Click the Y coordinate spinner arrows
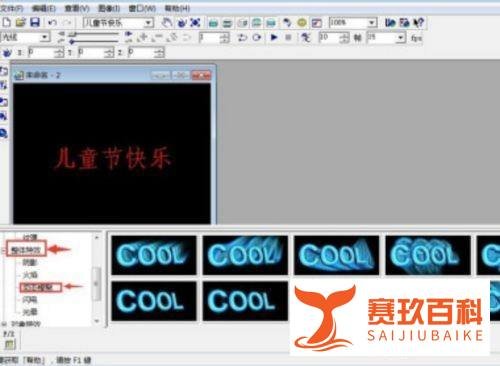 click(110, 53)
